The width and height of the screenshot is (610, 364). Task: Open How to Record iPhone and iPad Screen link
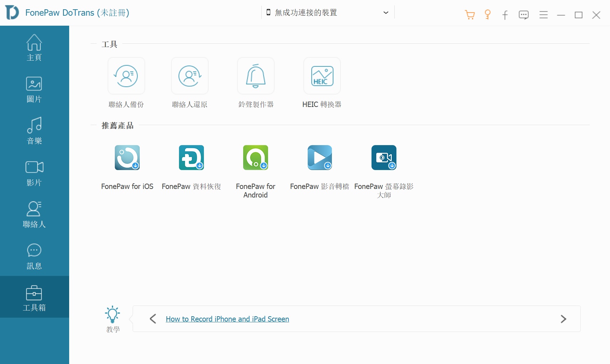(227, 319)
